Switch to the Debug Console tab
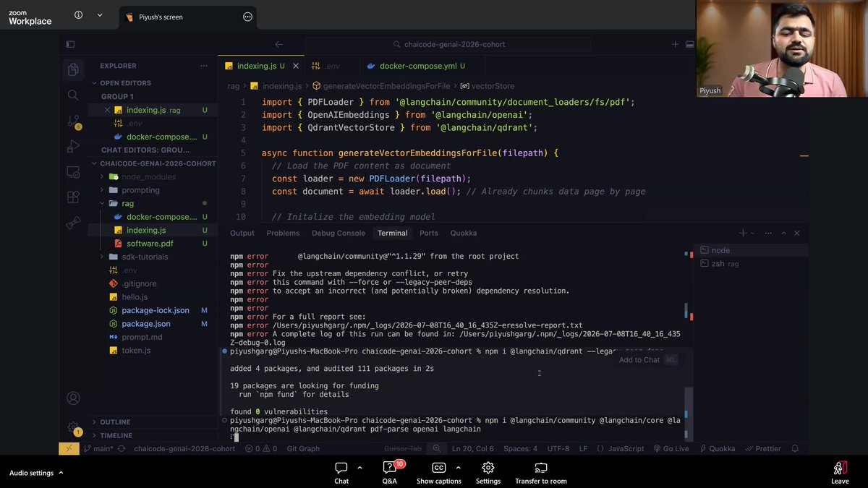 (x=339, y=233)
